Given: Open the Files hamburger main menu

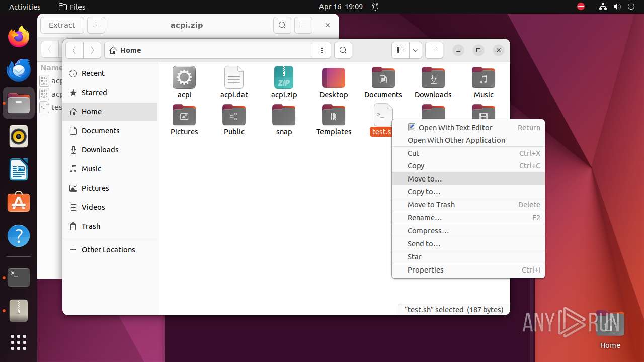Looking at the screenshot, I should click(434, 50).
